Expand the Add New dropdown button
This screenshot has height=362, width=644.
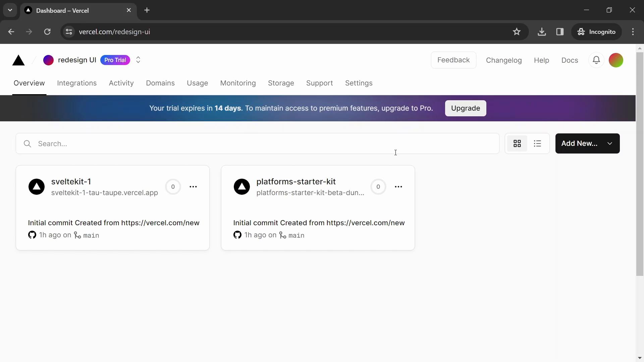(x=610, y=144)
